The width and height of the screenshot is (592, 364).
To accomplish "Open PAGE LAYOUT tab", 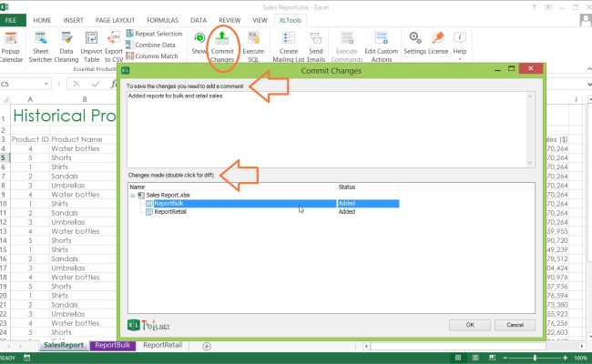I will tap(115, 20).
